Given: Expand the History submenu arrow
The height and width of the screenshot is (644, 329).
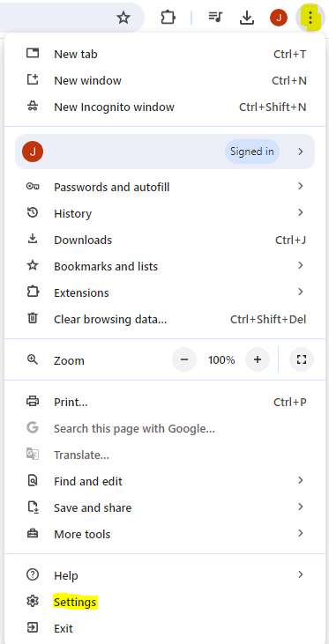Looking at the screenshot, I should click(301, 212).
